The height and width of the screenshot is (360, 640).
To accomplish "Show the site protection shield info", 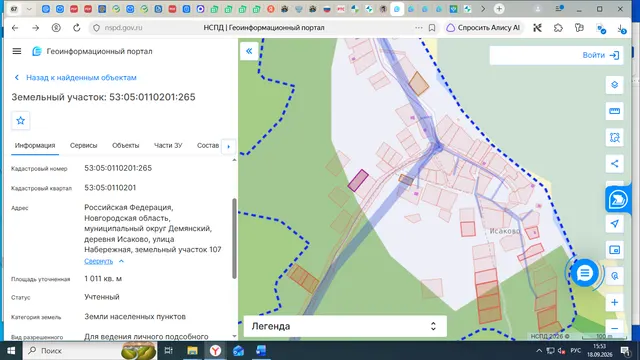I will point(96,28).
